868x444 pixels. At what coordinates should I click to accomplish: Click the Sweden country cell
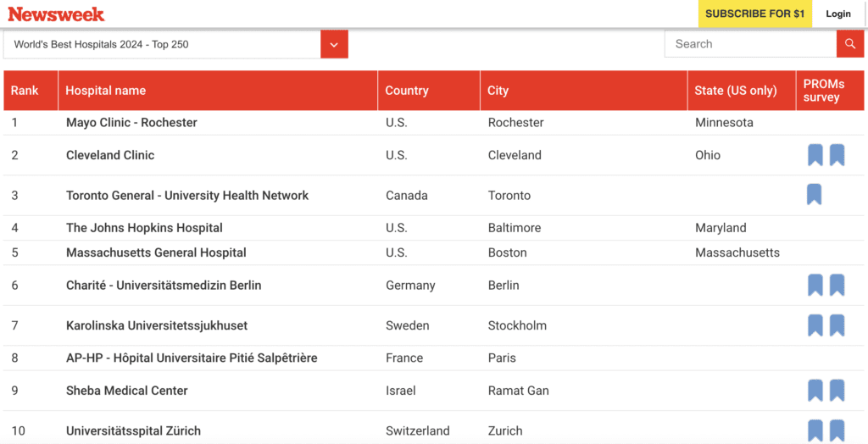pos(408,325)
